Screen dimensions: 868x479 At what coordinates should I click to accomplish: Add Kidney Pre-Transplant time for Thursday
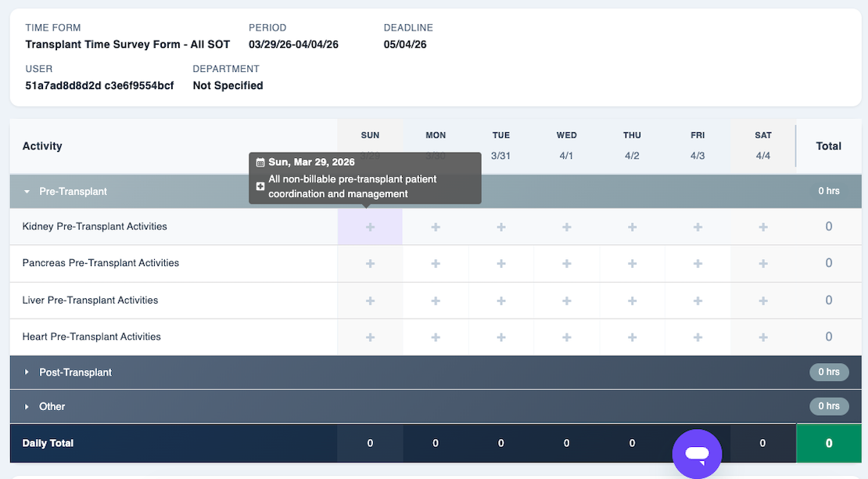click(x=632, y=227)
